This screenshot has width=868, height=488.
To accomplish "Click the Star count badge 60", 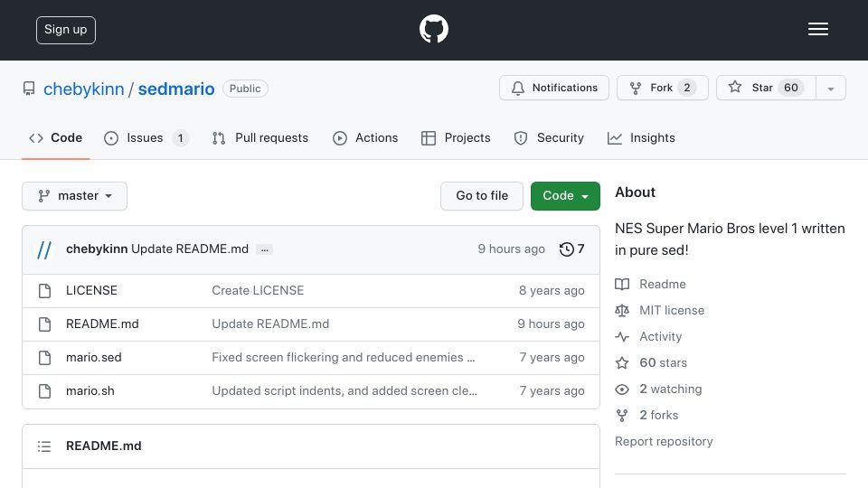I will point(791,88).
